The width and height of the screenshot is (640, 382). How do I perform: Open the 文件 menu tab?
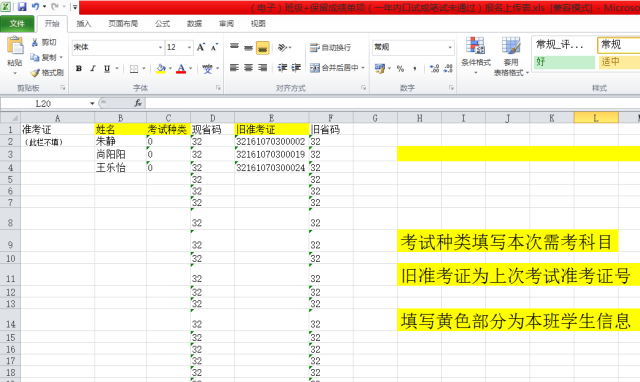tap(17, 24)
